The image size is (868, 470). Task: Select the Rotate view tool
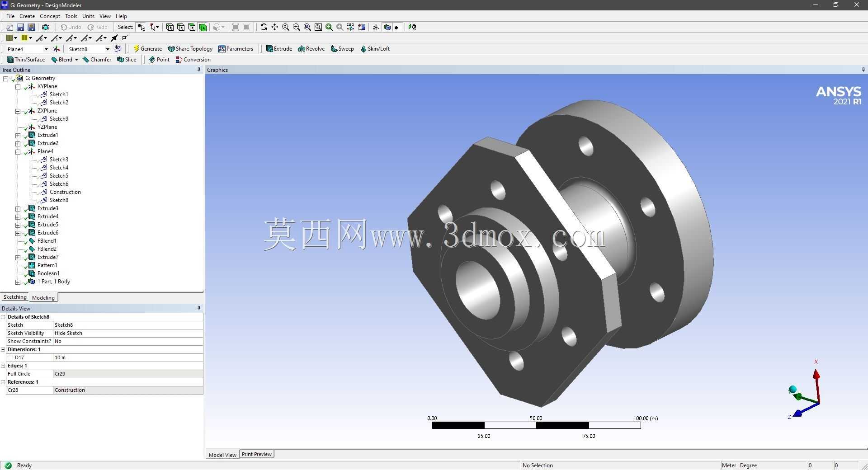(x=264, y=27)
